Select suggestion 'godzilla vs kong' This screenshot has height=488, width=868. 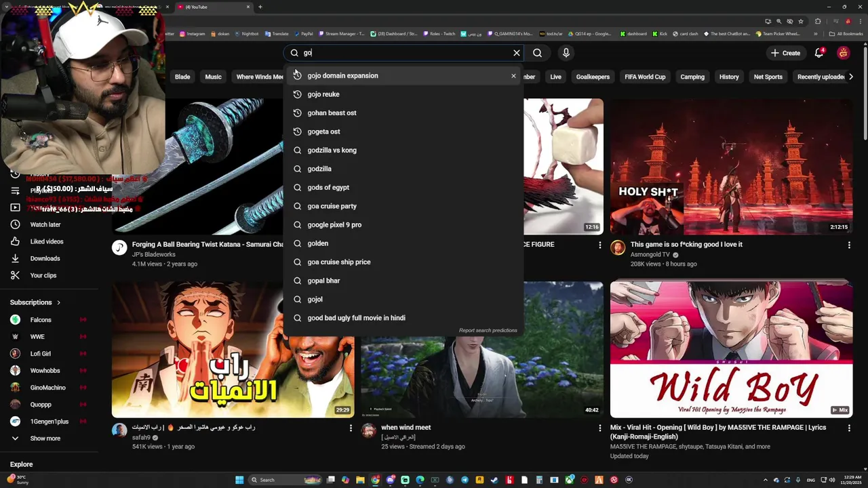(403, 150)
